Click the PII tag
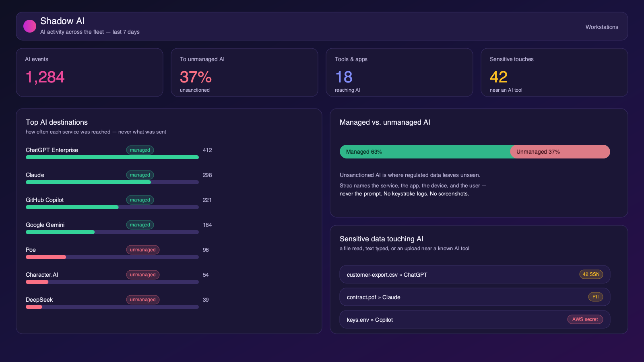 point(596,297)
